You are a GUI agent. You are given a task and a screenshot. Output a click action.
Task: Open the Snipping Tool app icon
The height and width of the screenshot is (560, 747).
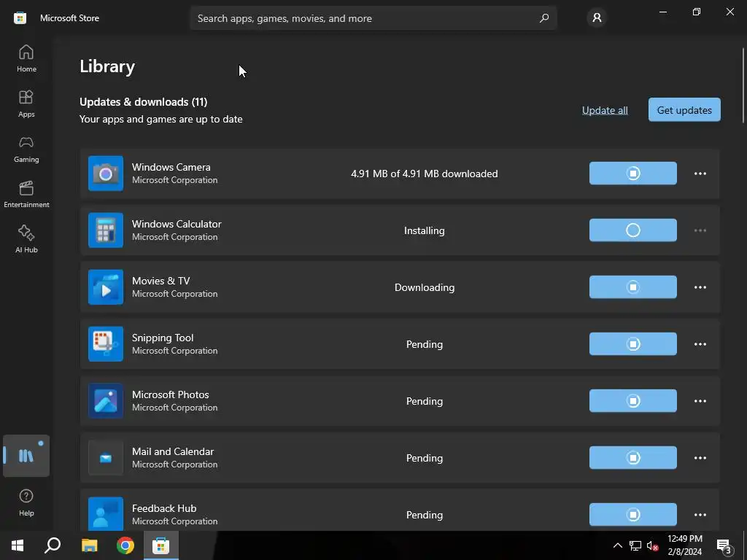click(106, 344)
